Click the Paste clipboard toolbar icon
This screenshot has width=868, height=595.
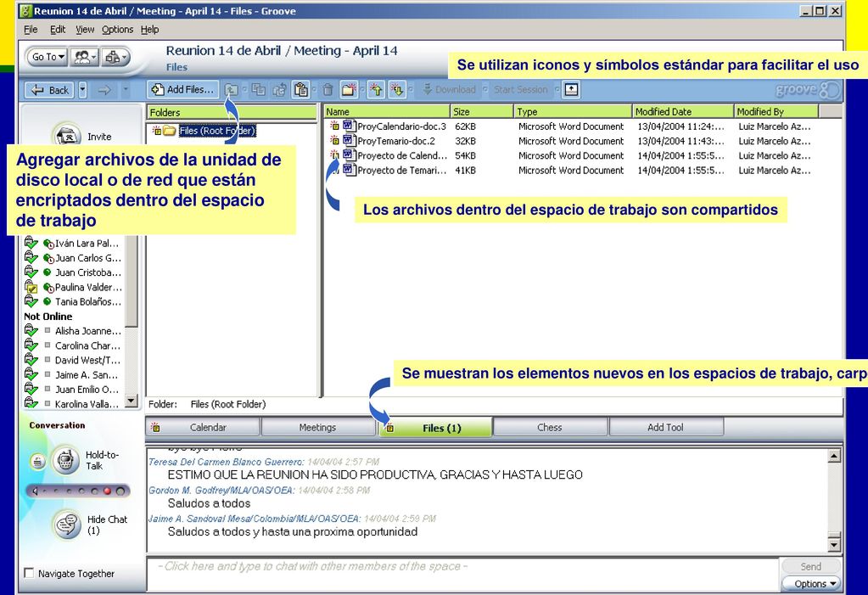(x=301, y=89)
